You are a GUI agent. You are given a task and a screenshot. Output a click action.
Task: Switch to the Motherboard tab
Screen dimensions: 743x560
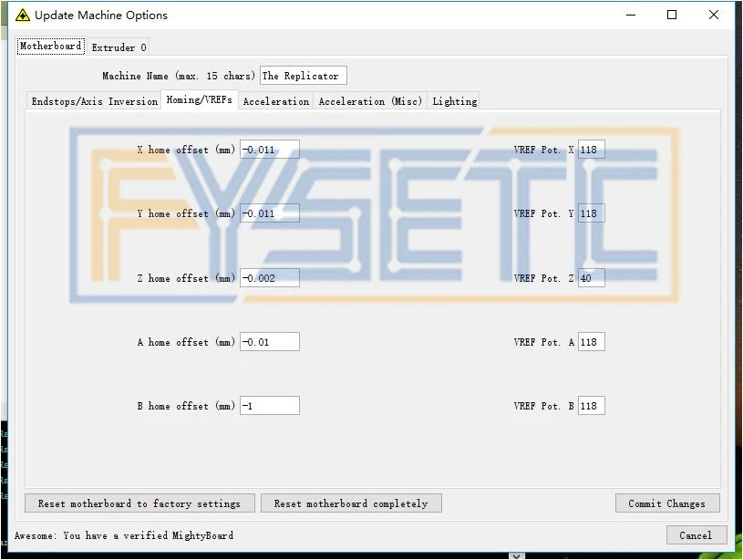coord(51,47)
